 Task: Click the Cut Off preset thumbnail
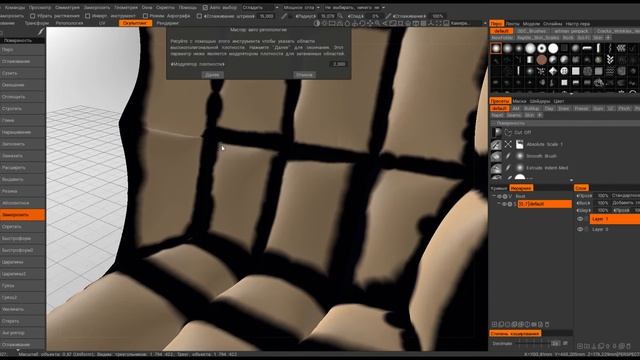[x=496, y=132]
